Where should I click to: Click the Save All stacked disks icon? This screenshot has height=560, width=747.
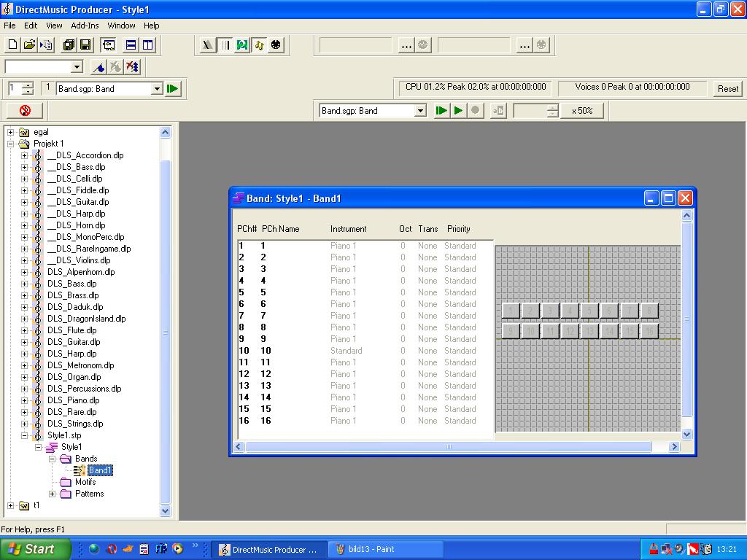pyautogui.click(x=69, y=45)
